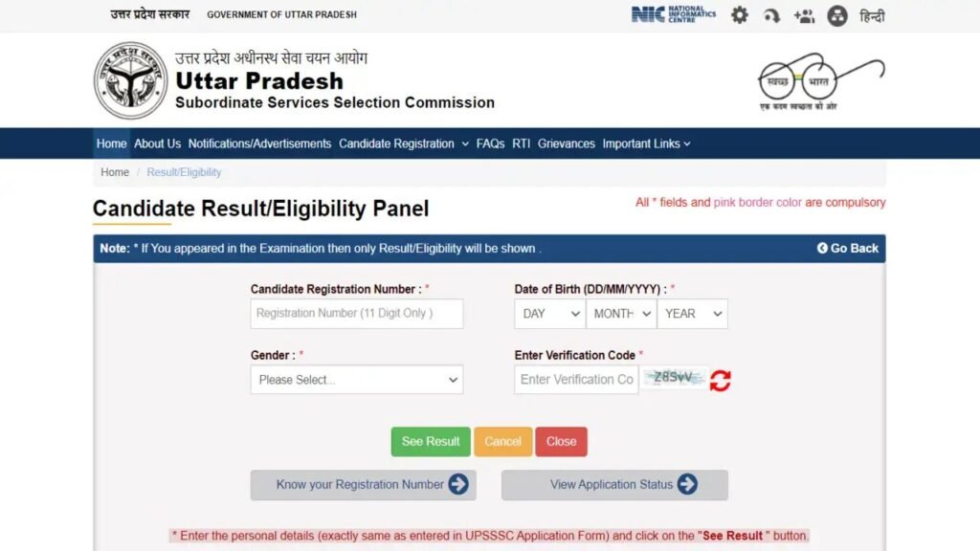
Task: Open the Important Links menu
Action: point(646,143)
